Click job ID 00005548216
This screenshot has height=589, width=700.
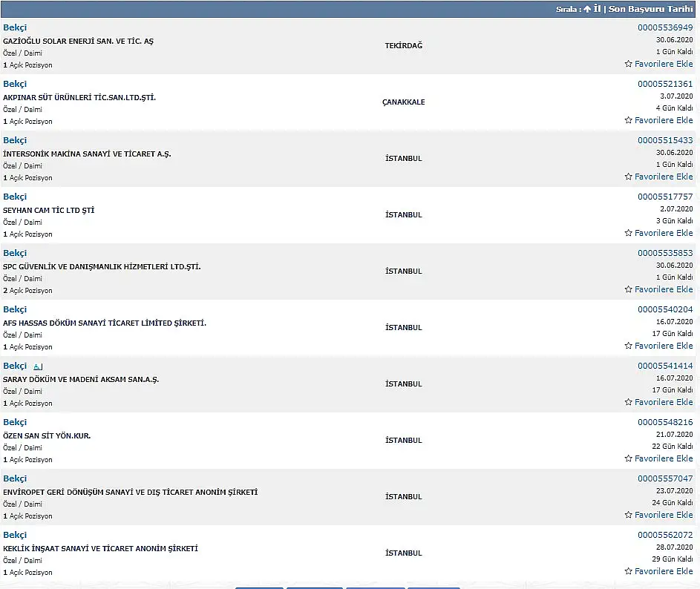point(665,422)
